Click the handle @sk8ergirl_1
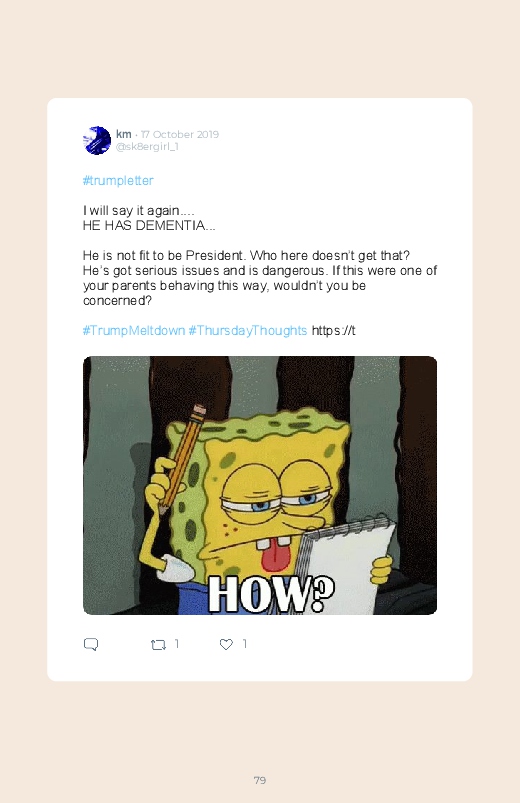The image size is (520, 803). pyautogui.click(x=147, y=147)
